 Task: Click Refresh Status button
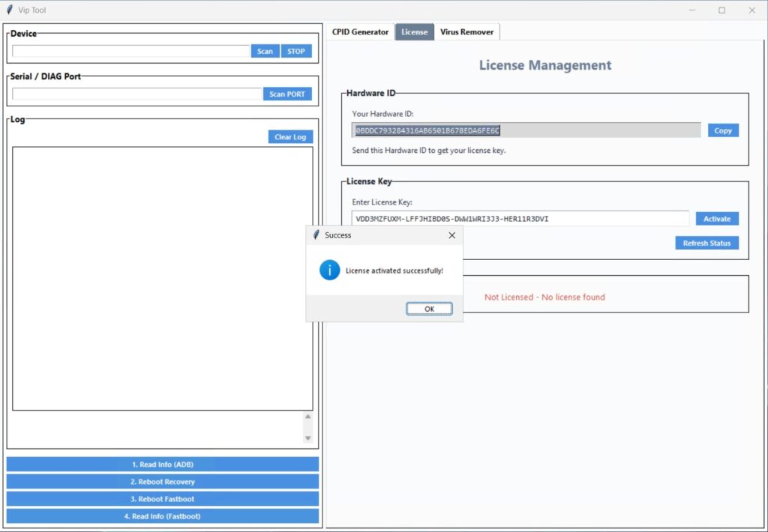click(x=706, y=243)
